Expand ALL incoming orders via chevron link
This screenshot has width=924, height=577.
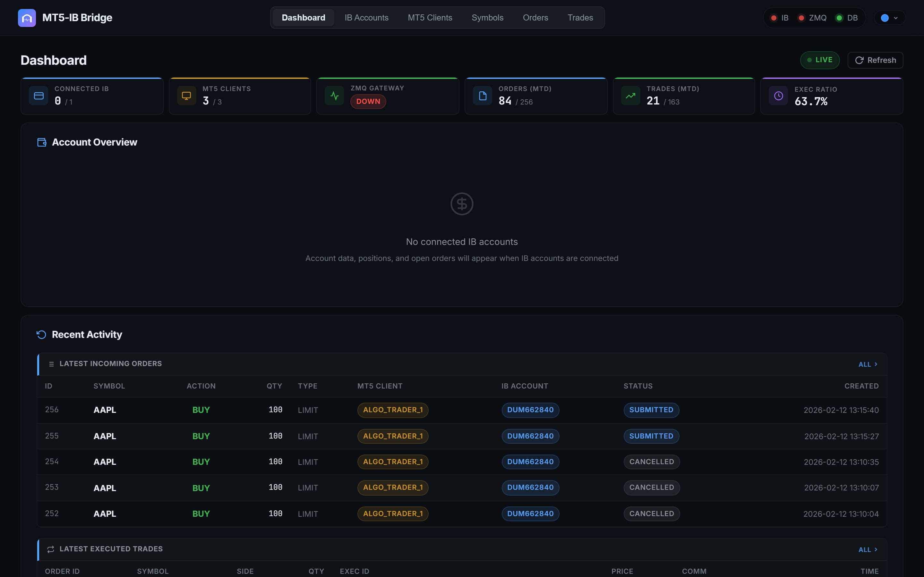pos(868,364)
